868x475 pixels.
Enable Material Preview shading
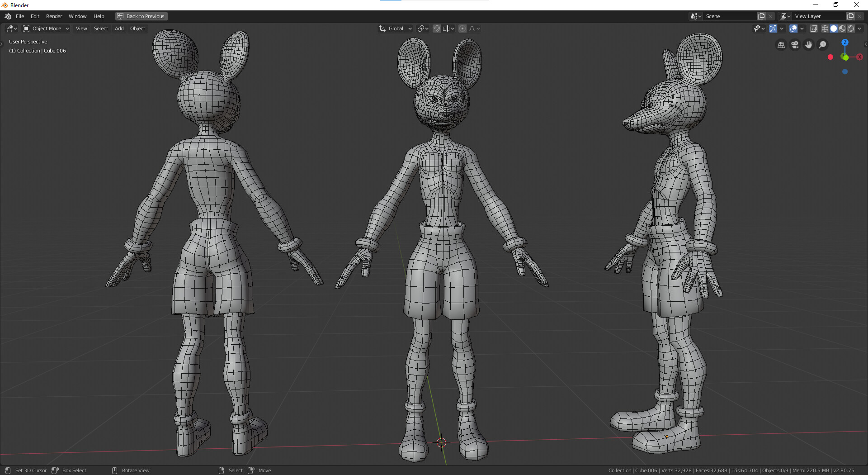click(843, 28)
